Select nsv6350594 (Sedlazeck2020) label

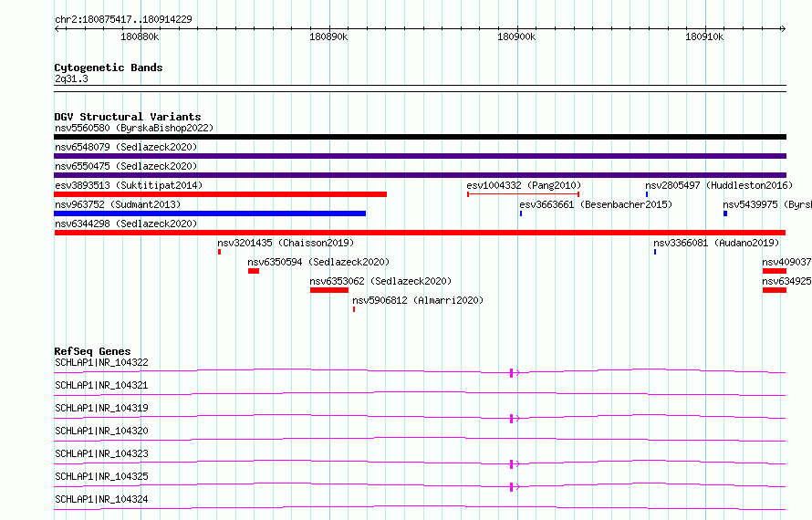click(x=318, y=262)
